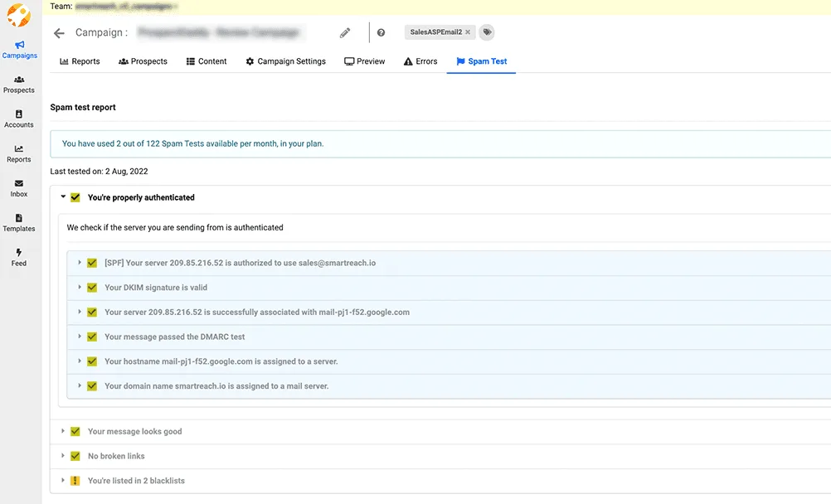
Task: Expand the SPF server authorization result
Action: (79, 262)
